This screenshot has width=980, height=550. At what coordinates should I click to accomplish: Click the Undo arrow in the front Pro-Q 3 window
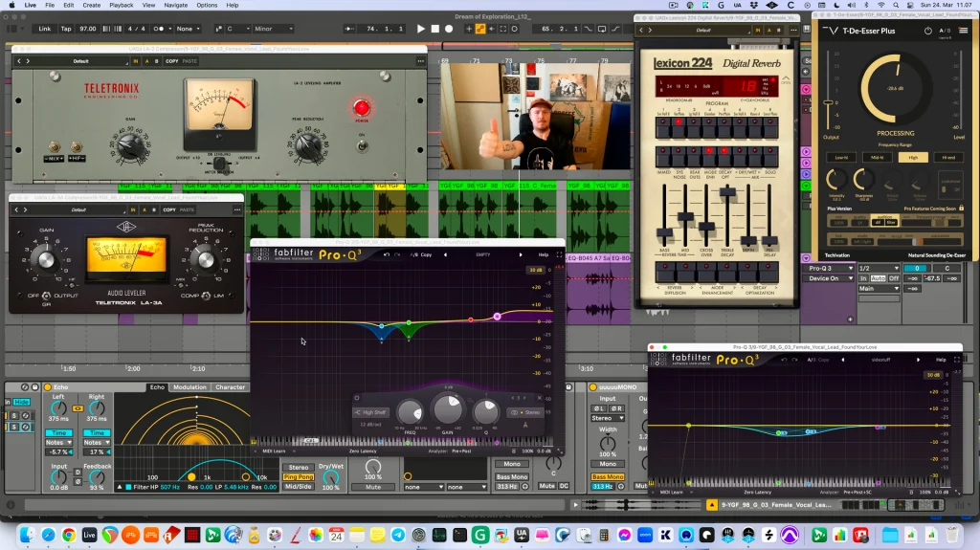[x=387, y=254]
